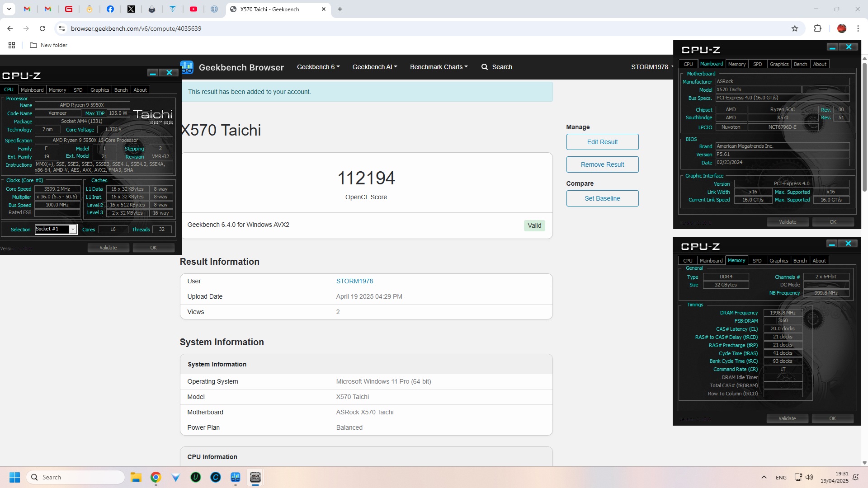Click Validate in left CPU-Z window
Screen dimensions: 868x488
tap(108, 248)
